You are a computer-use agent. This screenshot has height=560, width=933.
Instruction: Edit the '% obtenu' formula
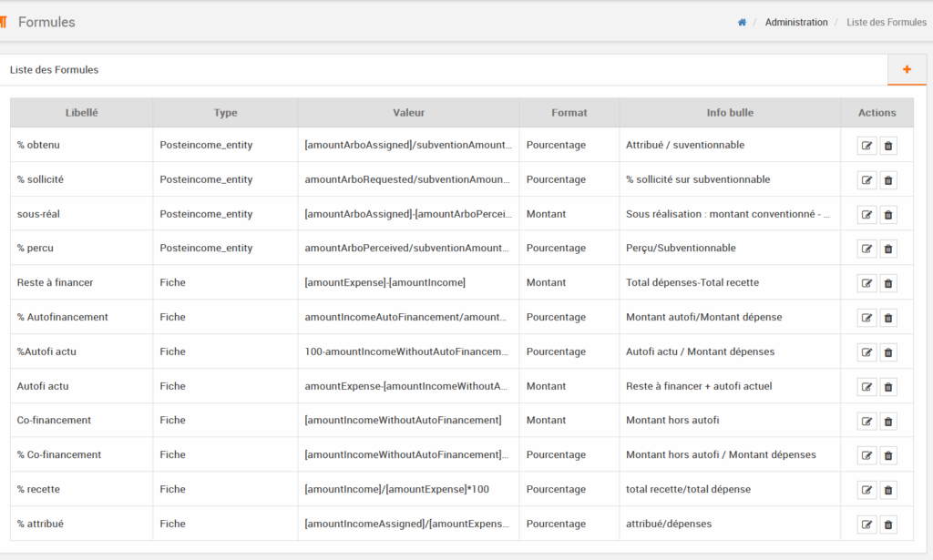[x=866, y=146]
